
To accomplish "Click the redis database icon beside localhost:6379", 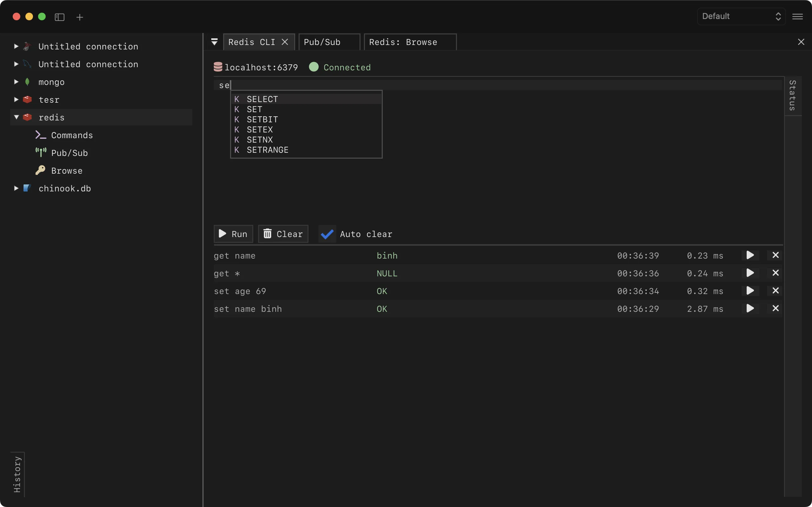I will point(218,67).
